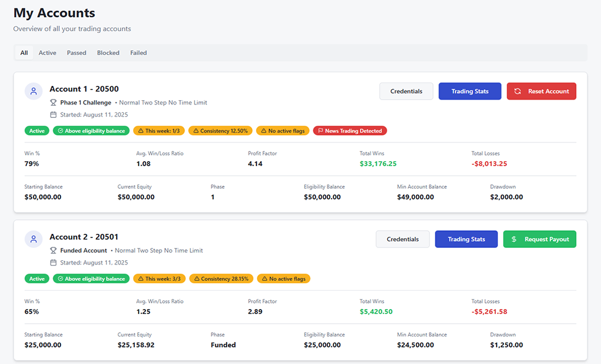Click the calendar icon in Account 2
The image size is (601, 364).
pyautogui.click(x=54, y=263)
